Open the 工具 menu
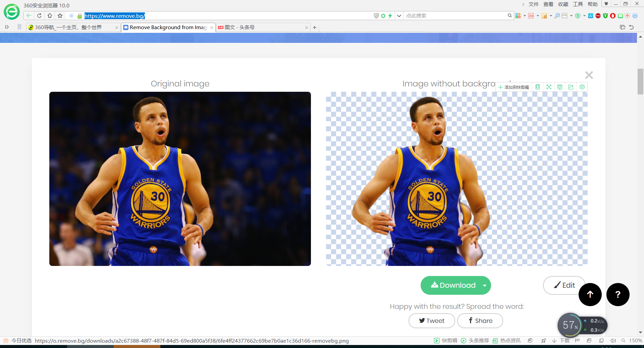The height and width of the screenshot is (348, 644). 578,4
